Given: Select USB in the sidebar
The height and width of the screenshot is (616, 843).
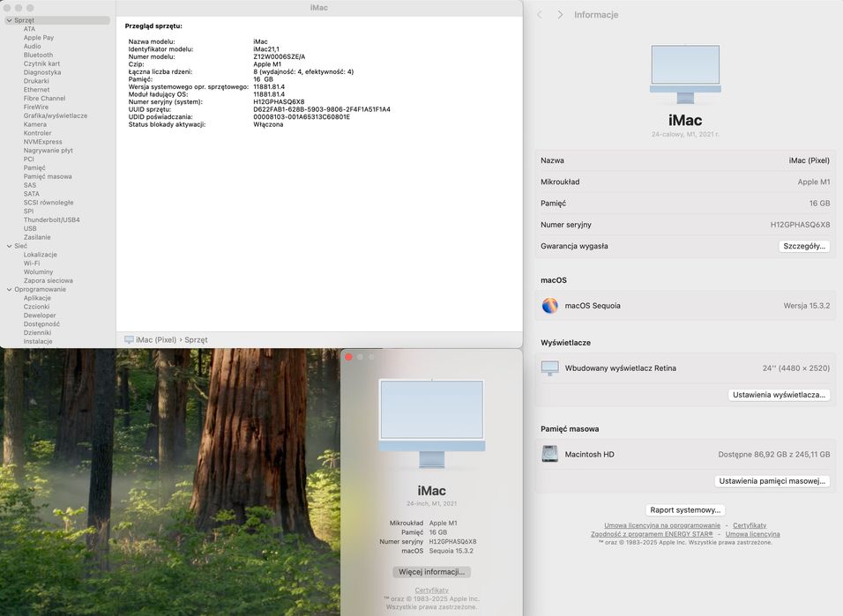Looking at the screenshot, I should tap(30, 228).
